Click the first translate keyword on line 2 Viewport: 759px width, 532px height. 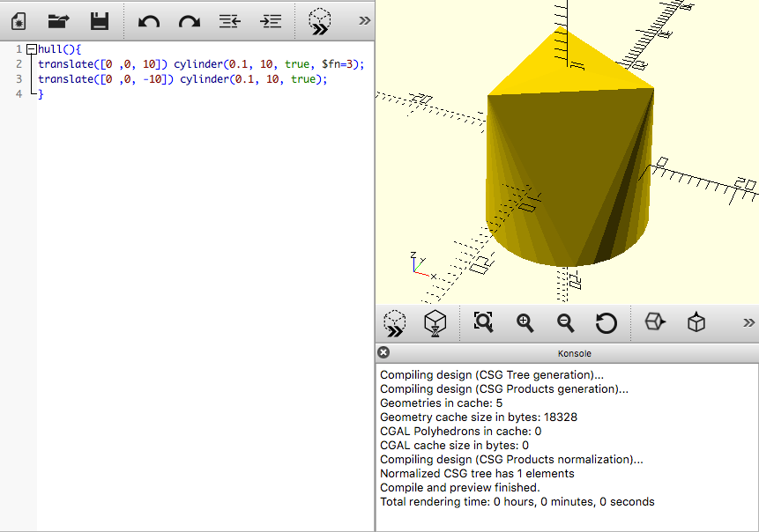[x=66, y=64]
